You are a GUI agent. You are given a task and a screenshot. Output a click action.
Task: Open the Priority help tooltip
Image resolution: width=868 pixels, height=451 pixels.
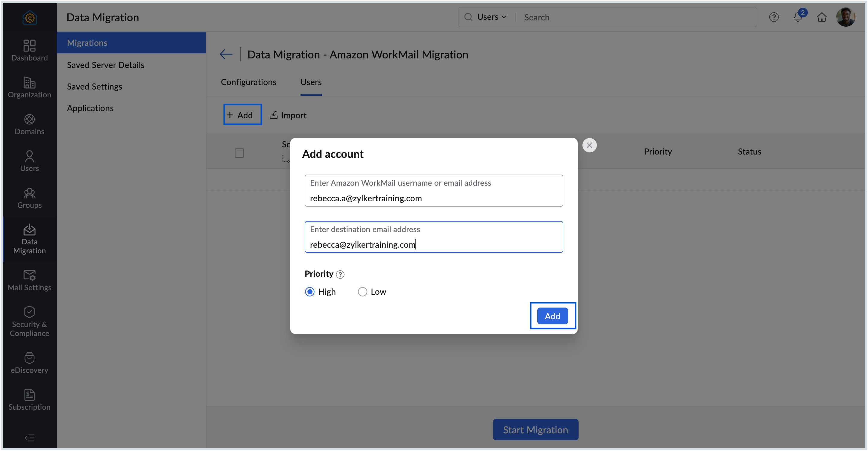click(340, 274)
